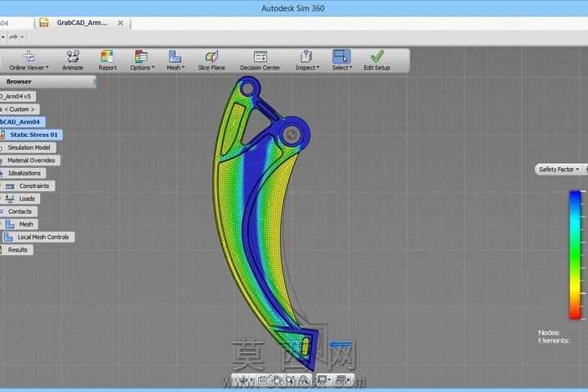Click the Browser panel header

(x=48, y=82)
